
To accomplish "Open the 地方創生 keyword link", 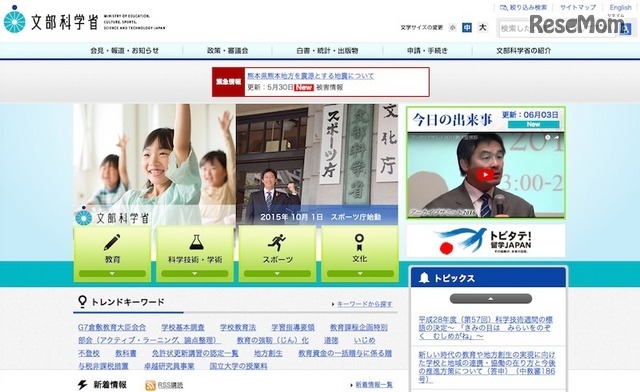I will click(268, 354).
